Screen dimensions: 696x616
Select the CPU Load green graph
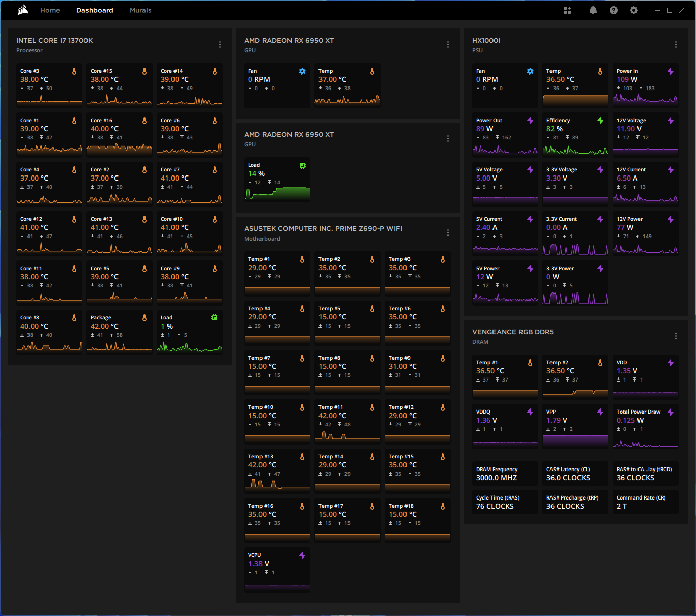tap(190, 347)
